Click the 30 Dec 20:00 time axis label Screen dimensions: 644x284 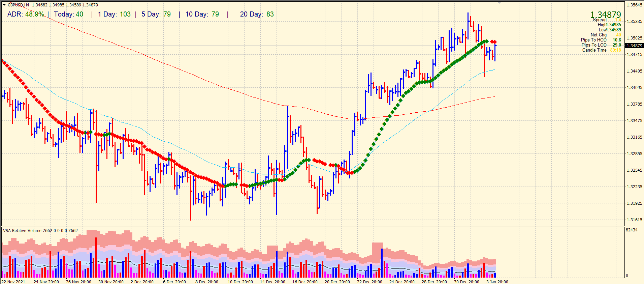coord(466,282)
